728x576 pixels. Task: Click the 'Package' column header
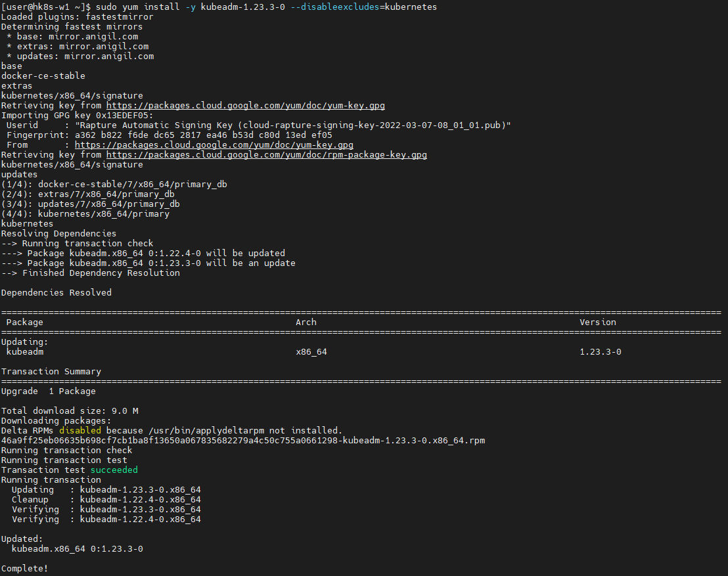tap(24, 322)
